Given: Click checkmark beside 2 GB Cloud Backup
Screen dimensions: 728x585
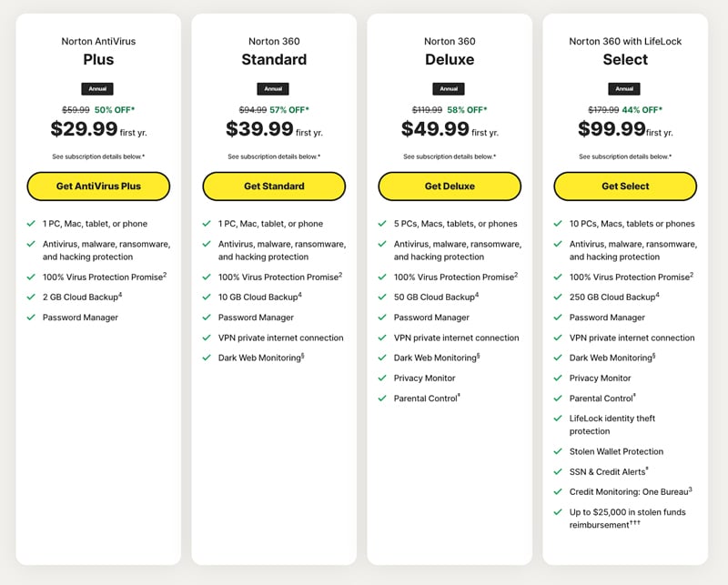Looking at the screenshot, I should (31, 298).
